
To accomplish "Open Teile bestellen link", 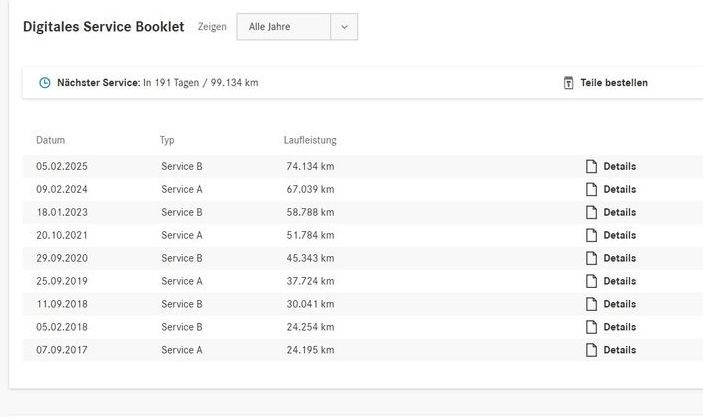I will tap(614, 83).
